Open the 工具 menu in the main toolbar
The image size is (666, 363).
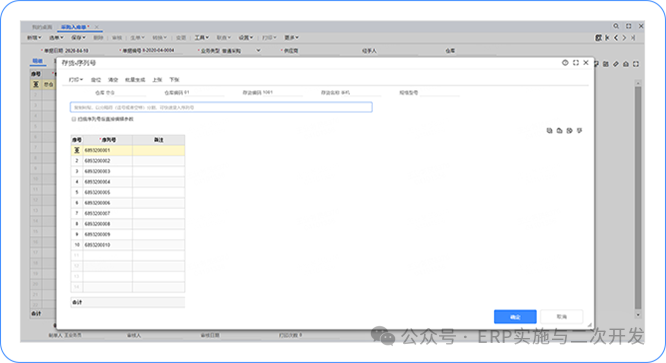202,38
